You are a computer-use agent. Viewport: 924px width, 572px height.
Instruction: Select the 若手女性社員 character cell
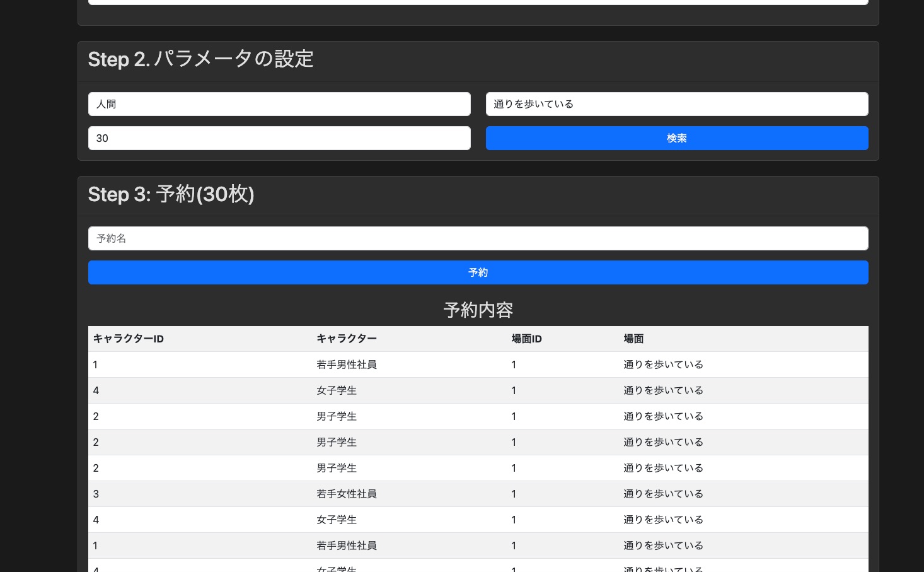(x=347, y=494)
